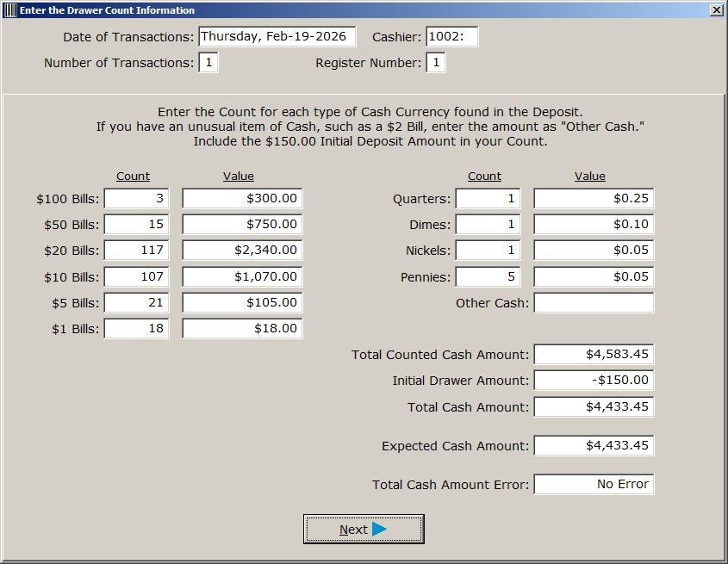Click the $5 Bills count field
The width and height of the screenshot is (728, 564).
tap(136, 303)
